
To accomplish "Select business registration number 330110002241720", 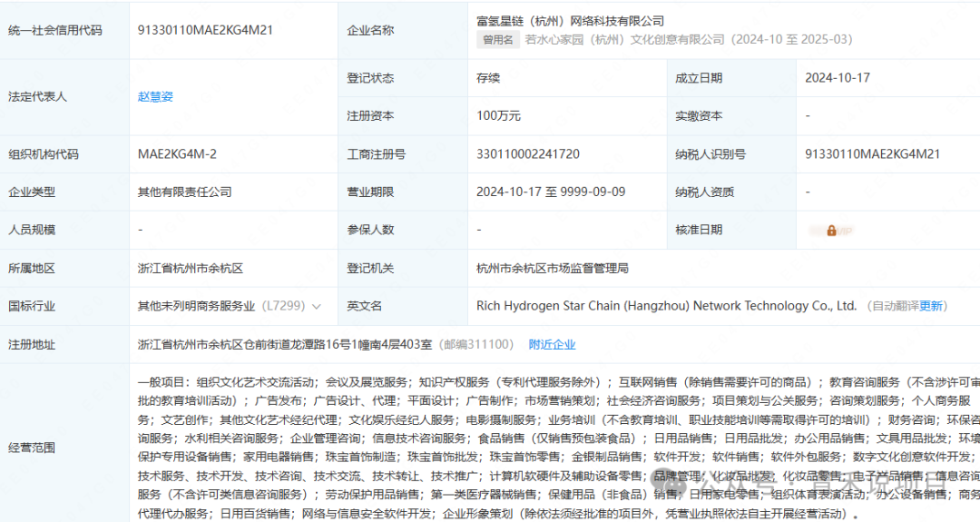I will click(x=527, y=154).
